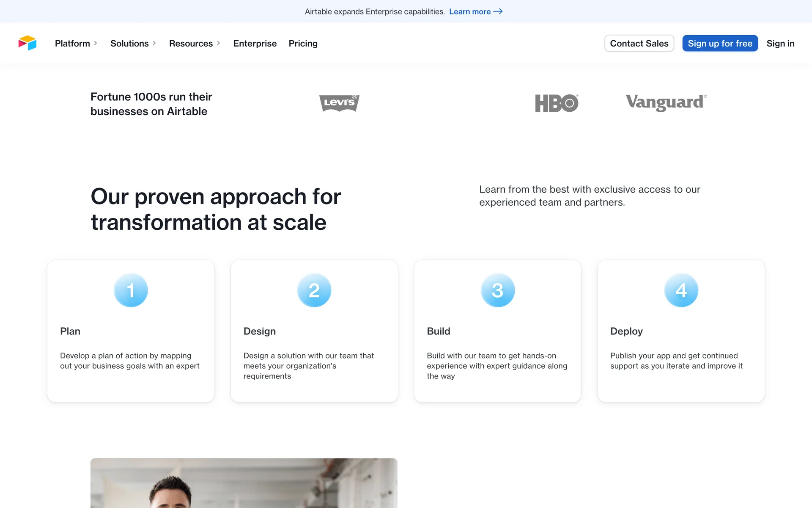The width and height of the screenshot is (812, 508).
Task: Click the step 4 Deploy circle icon
Action: [x=681, y=290]
